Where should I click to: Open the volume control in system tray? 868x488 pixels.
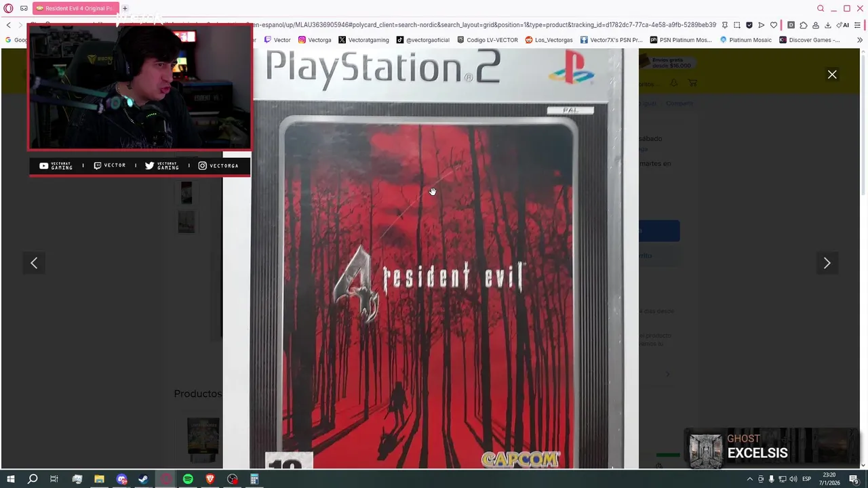pos(793,479)
